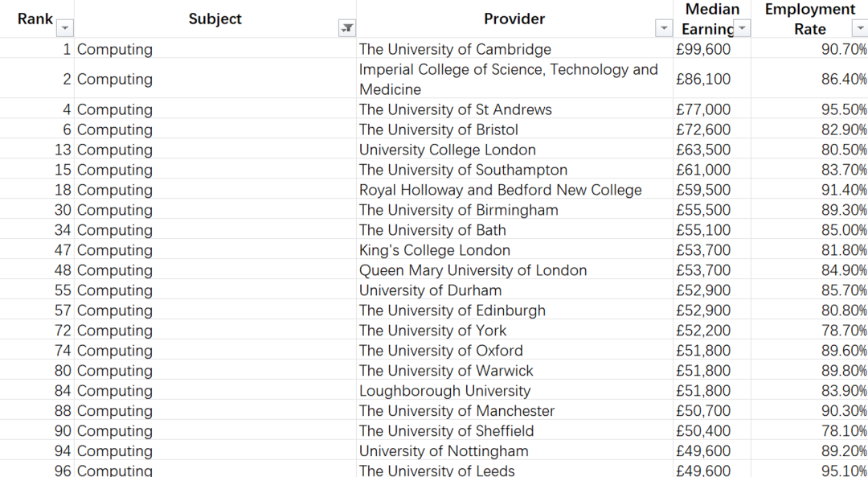
Task: Open the Provider column filter dropdown
Action: 664,27
